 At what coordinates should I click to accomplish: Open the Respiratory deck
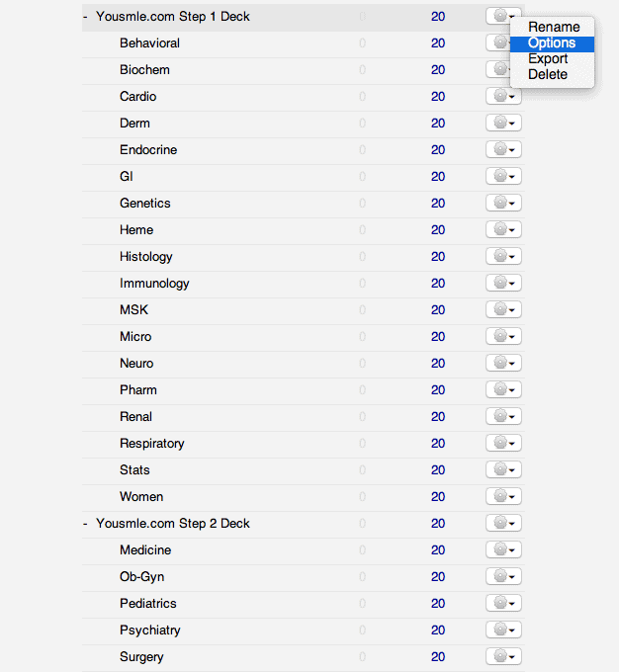point(152,443)
